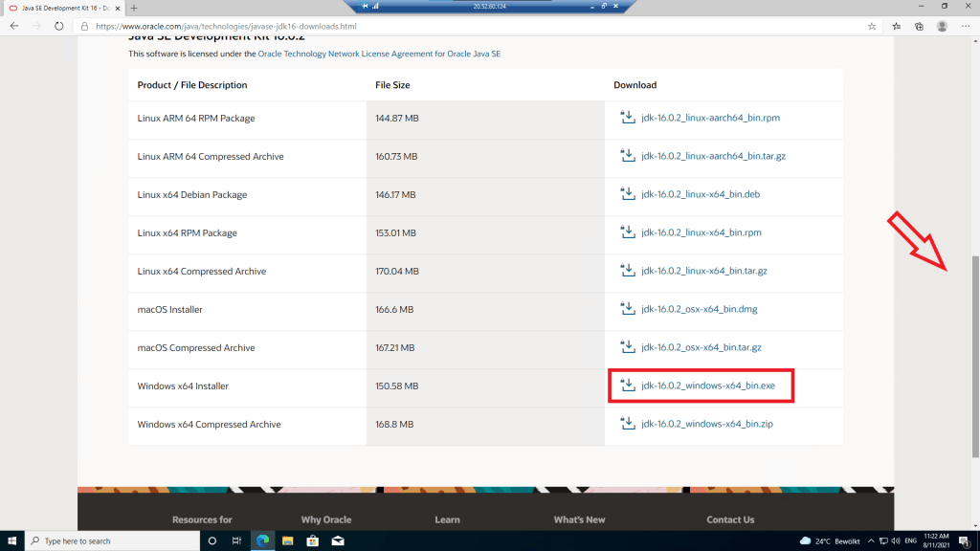Open the browser profile menu
This screenshot has height=551, width=980.
click(942, 26)
